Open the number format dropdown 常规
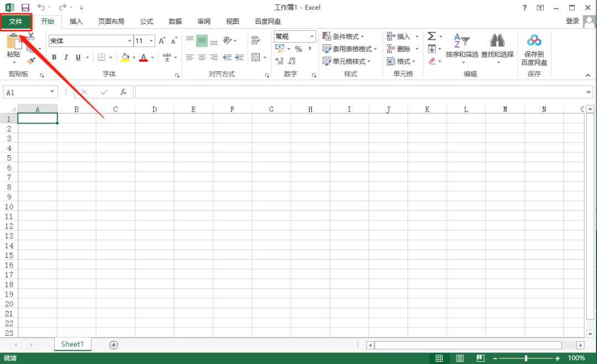This screenshot has width=597, height=364. [312, 36]
